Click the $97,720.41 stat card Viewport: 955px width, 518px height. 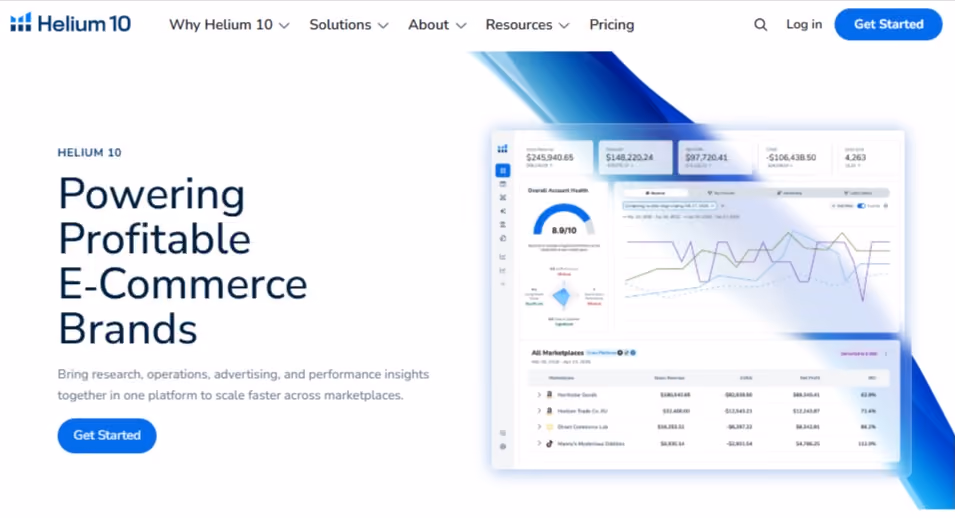(x=713, y=158)
